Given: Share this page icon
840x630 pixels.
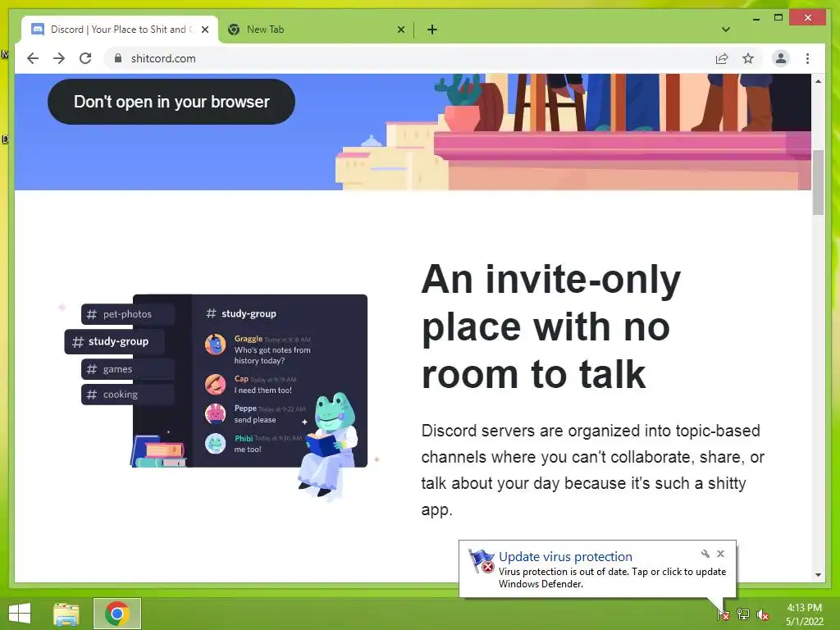Looking at the screenshot, I should [x=722, y=58].
